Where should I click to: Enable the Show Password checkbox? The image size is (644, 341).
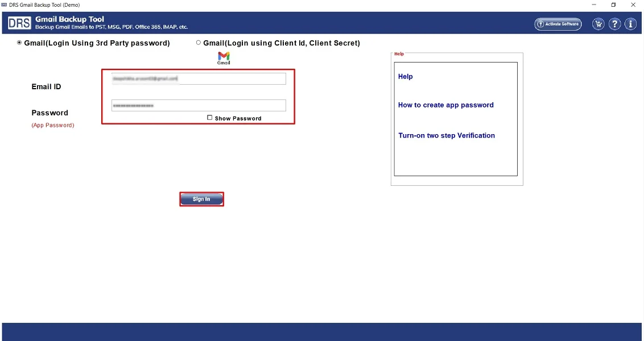[210, 118]
